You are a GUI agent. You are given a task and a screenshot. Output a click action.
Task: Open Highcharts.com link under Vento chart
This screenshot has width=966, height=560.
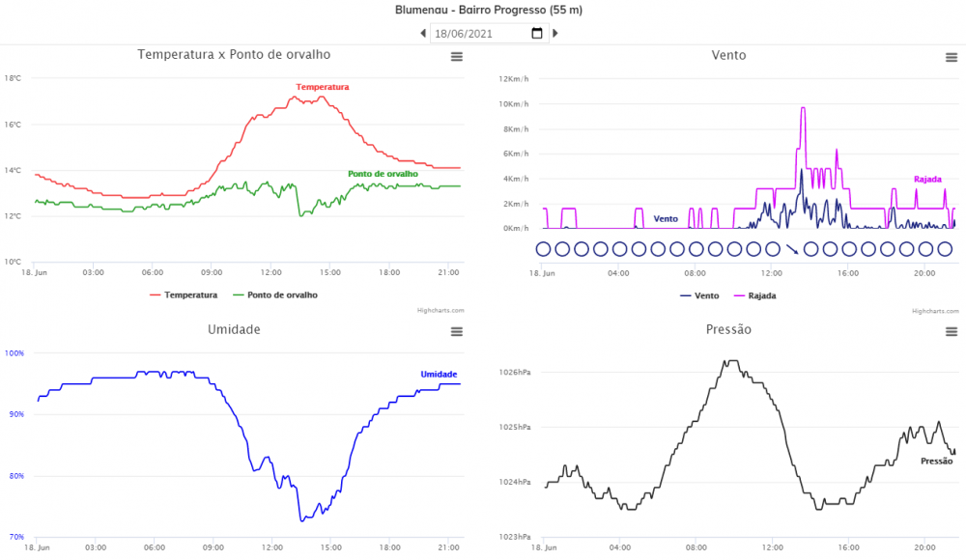point(936,311)
